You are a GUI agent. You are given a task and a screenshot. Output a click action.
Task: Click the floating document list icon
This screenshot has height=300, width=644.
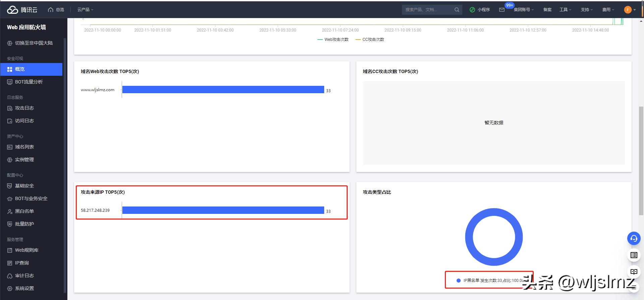point(634,255)
